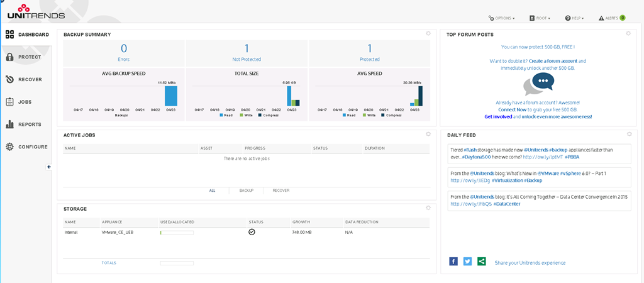Open the Root user dropdown
This screenshot has height=283, width=644.
click(x=540, y=18)
